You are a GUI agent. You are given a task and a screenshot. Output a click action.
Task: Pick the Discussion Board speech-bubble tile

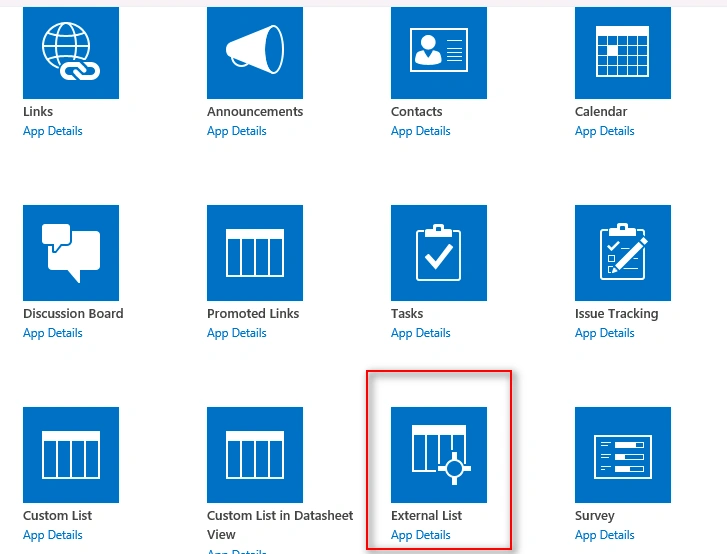coord(71,253)
